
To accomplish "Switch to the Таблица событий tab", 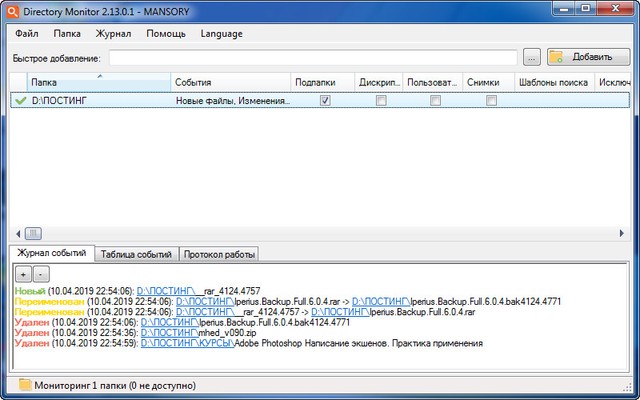I will point(138,254).
